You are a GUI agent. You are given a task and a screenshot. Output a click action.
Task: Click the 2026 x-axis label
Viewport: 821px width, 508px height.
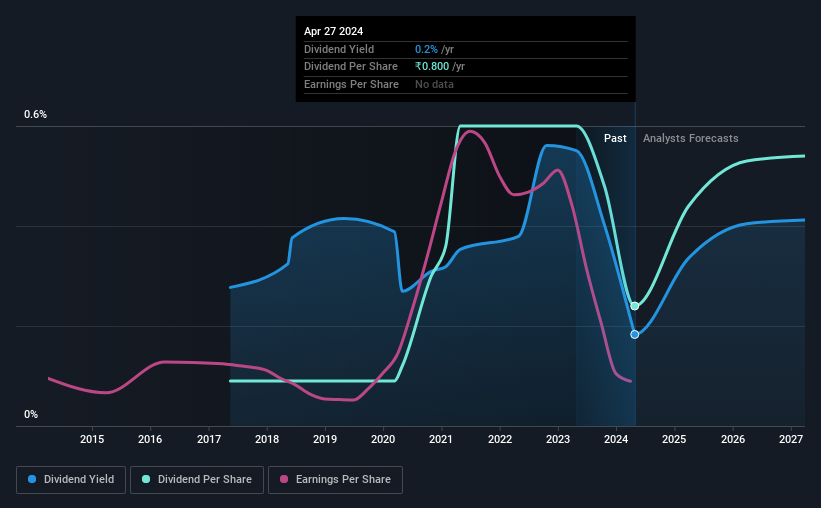click(733, 439)
